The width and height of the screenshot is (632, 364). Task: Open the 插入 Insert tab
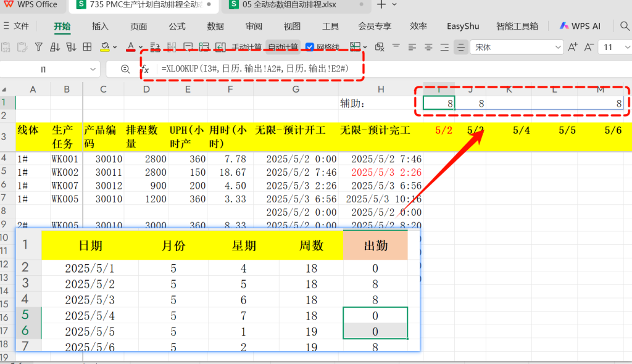pos(100,26)
